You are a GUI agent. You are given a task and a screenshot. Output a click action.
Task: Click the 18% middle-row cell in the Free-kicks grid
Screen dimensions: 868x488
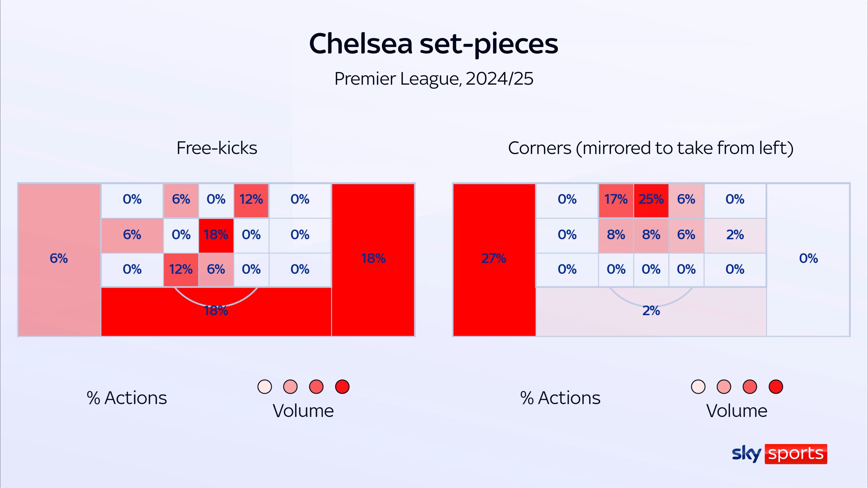216,235
